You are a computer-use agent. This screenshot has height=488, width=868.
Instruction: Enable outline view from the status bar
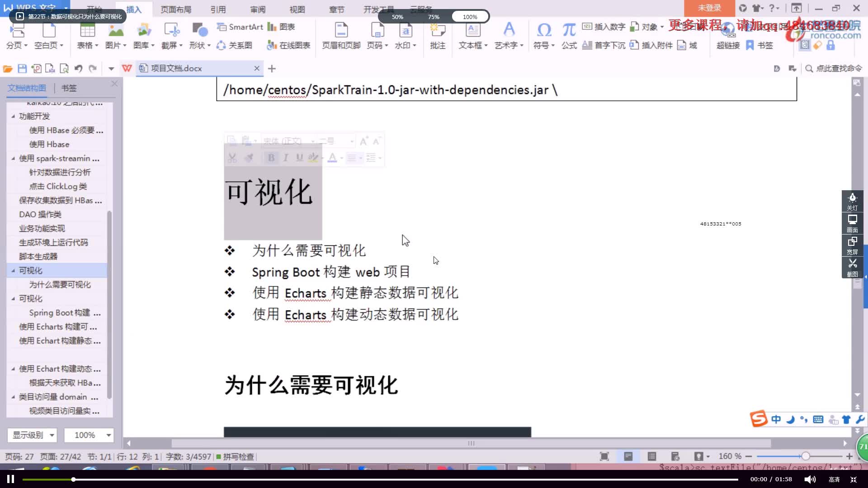point(652,456)
